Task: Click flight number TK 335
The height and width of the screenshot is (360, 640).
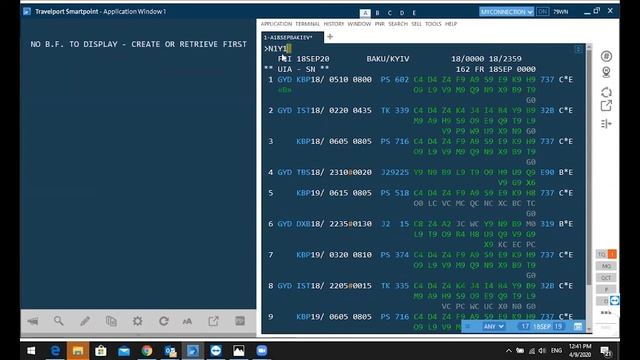Action: (x=395, y=286)
